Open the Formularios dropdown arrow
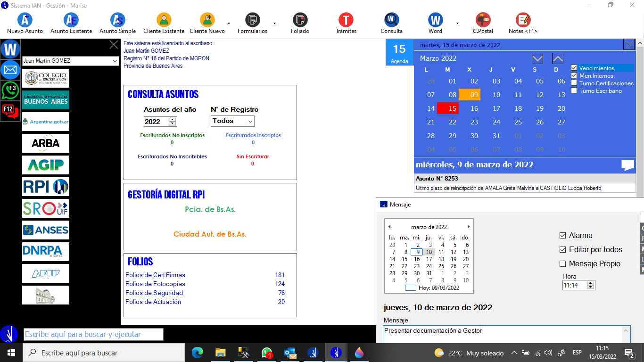The width and height of the screenshot is (644, 362). [x=274, y=23]
